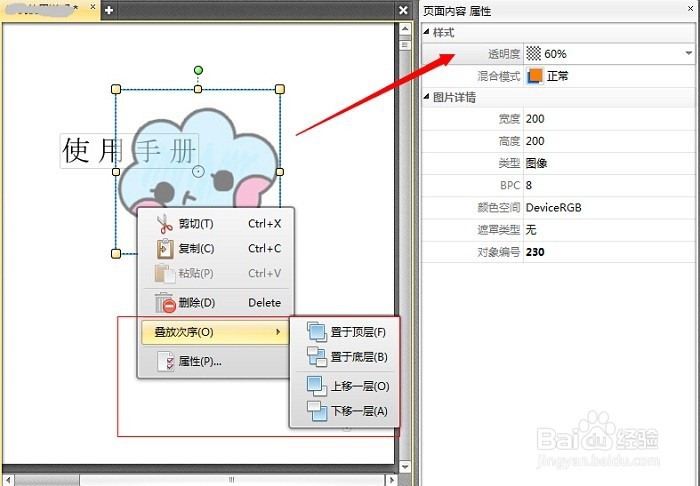Screen dimensions: 700x486
Task: Click the Bring to Front icon
Action: 317,332
